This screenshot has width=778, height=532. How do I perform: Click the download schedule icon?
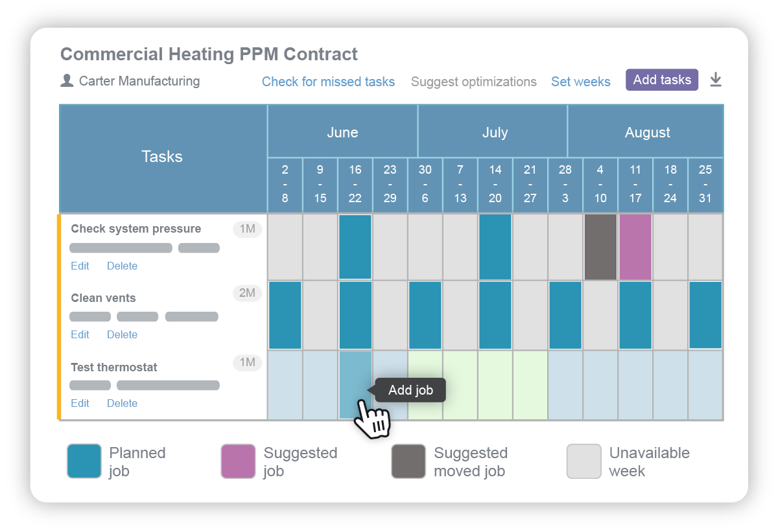coord(715,79)
